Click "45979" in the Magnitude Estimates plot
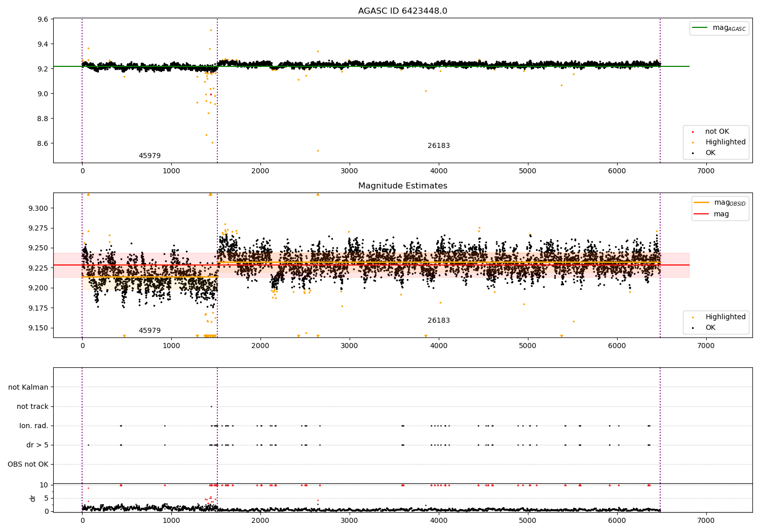 (x=149, y=331)
